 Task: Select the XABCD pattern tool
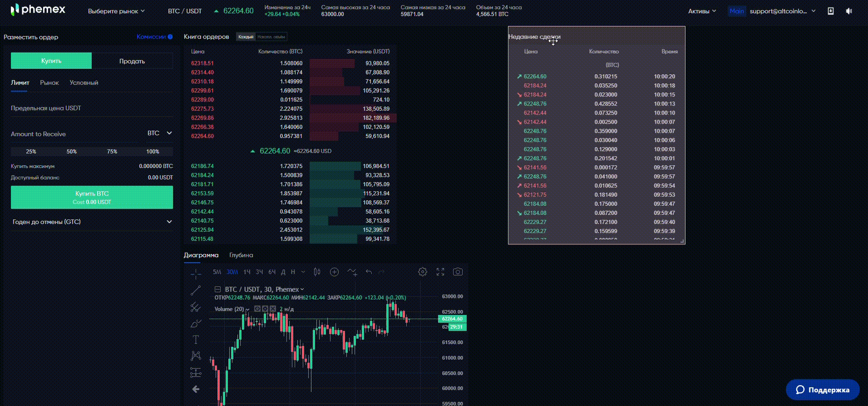coord(196,356)
